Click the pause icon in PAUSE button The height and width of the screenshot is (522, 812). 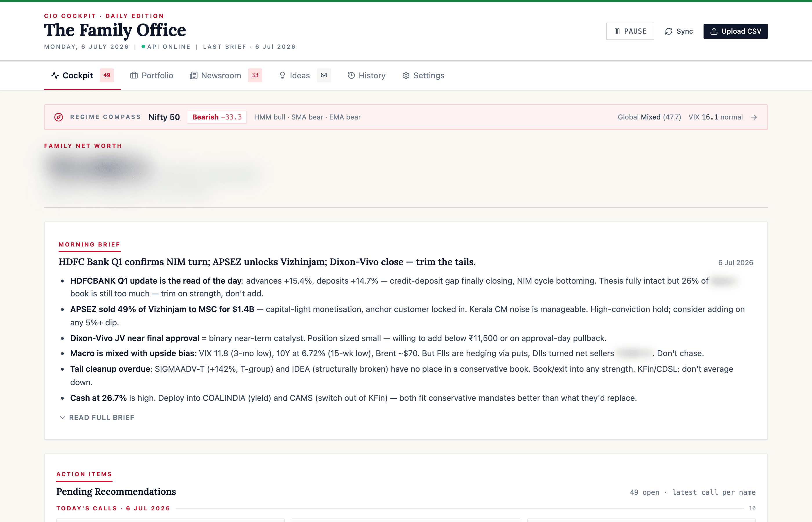[x=617, y=31]
